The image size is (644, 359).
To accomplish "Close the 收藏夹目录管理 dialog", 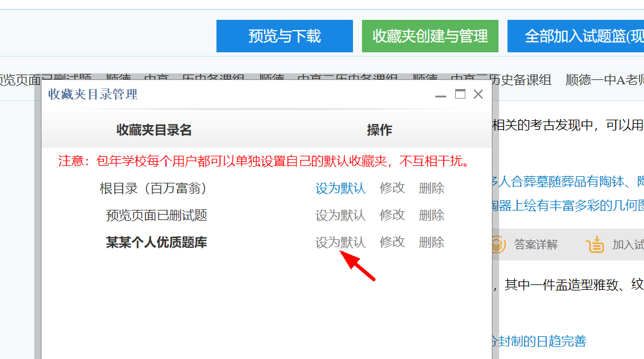I will pos(479,94).
